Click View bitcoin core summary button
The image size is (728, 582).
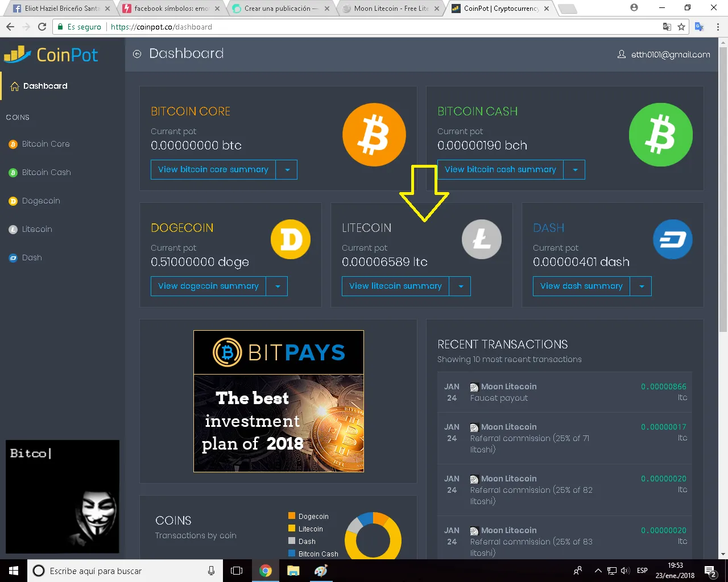click(213, 169)
